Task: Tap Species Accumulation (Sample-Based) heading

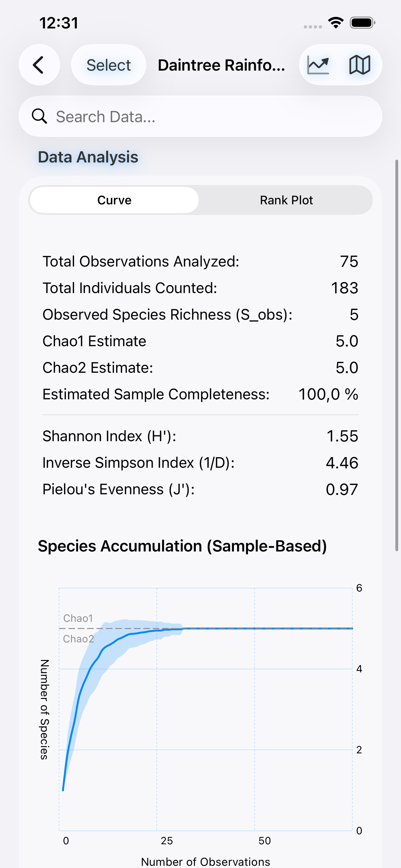Action: click(x=182, y=546)
